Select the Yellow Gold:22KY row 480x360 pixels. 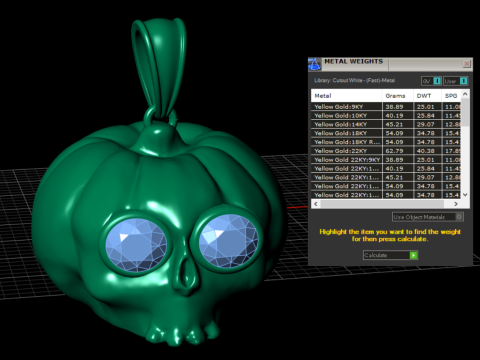click(387, 151)
